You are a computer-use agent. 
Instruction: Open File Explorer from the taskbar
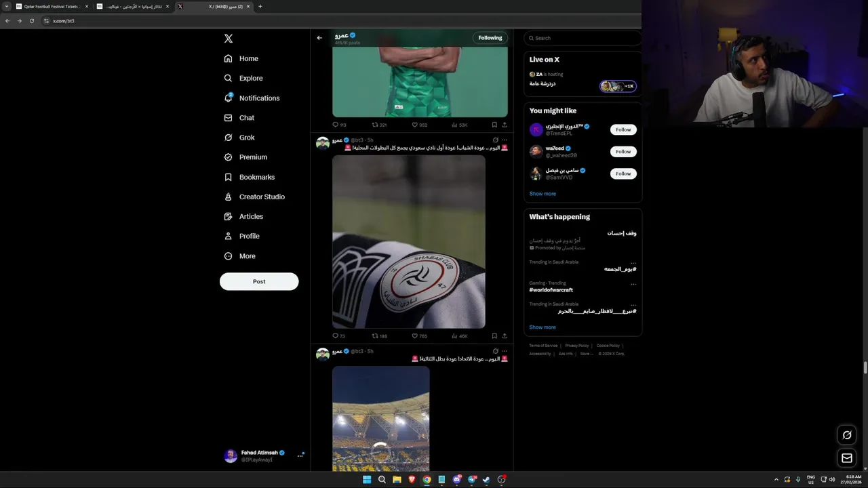pyautogui.click(x=397, y=480)
